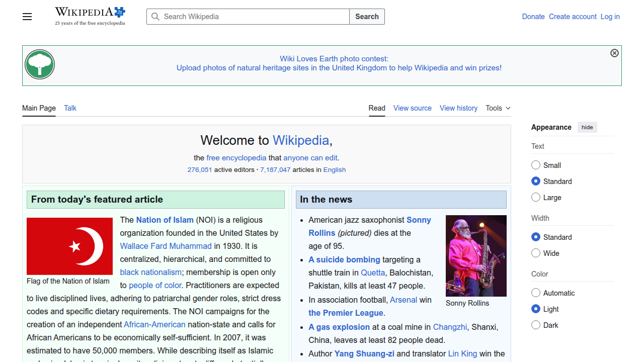Open the Sonny Rollins photo
Screen dimensions: 644x362
(476, 256)
